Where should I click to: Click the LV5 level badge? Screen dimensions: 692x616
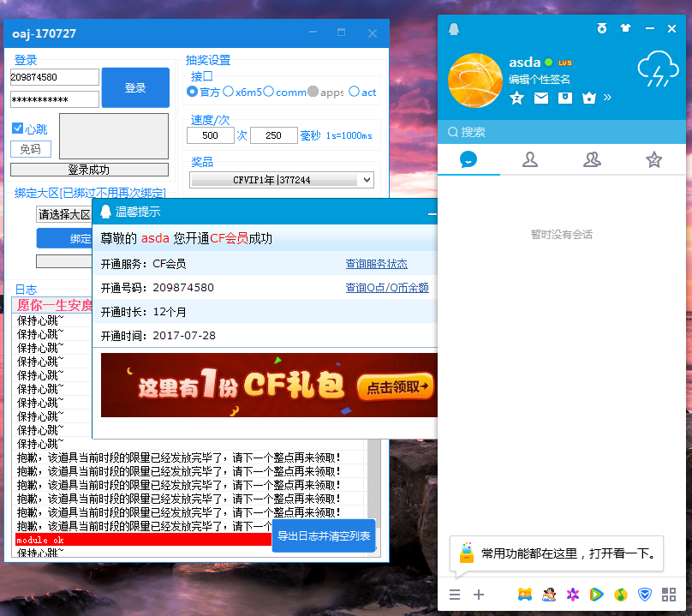click(565, 63)
